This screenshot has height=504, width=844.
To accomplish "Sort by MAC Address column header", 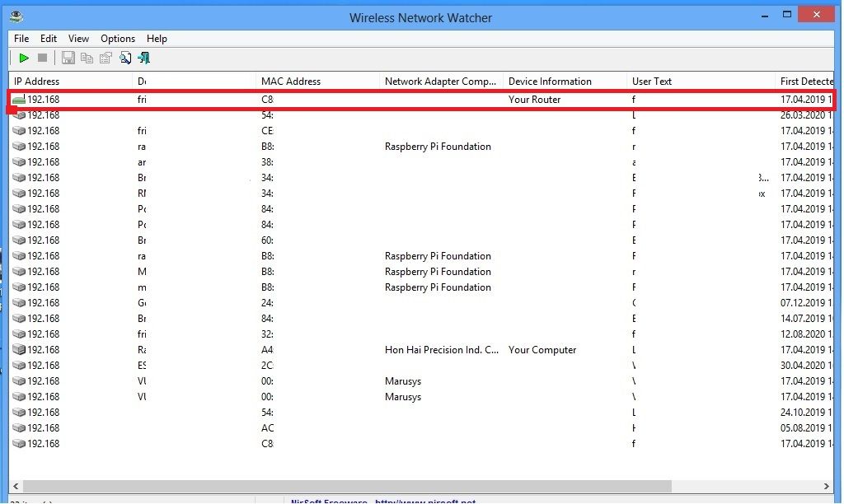I will [x=317, y=82].
